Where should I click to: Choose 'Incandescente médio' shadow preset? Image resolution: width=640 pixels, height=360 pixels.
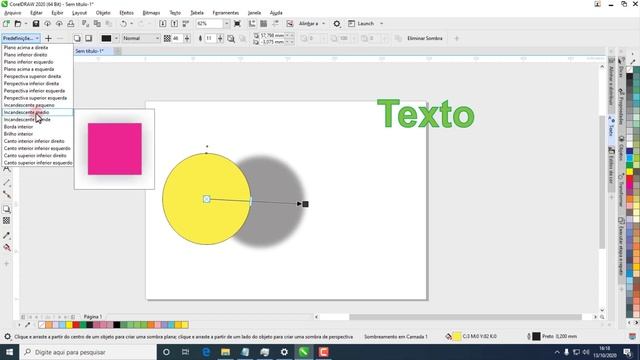click(x=37, y=112)
